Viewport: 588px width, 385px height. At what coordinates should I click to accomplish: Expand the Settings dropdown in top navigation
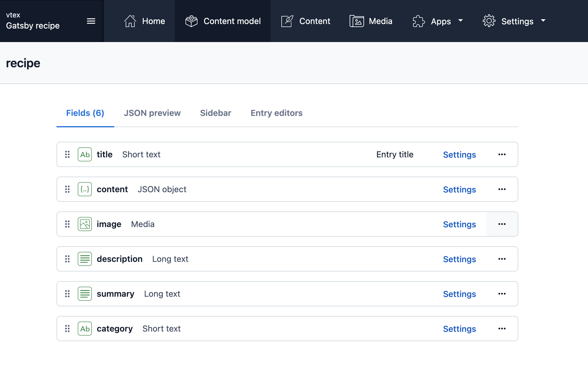[x=514, y=21]
